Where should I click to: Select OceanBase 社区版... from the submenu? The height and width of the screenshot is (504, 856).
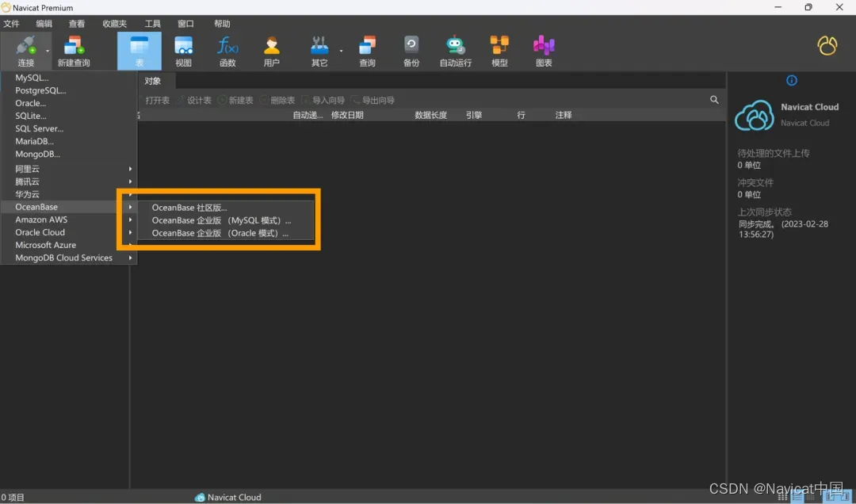coord(225,208)
